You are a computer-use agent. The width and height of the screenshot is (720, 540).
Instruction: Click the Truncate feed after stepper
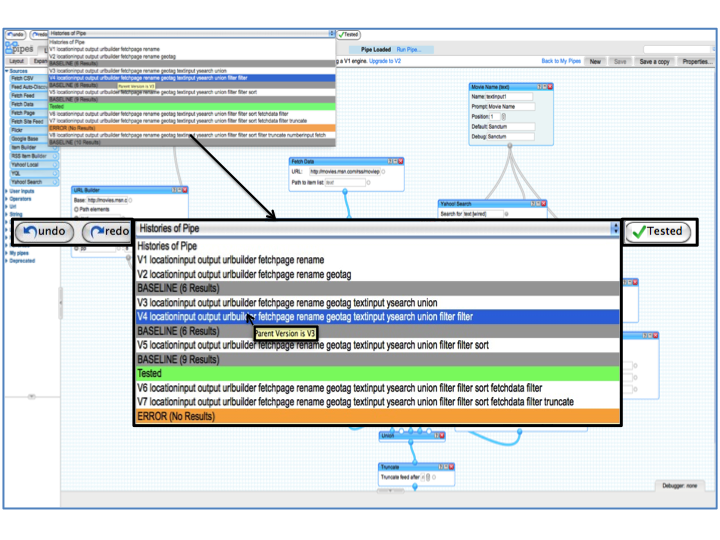click(x=428, y=478)
